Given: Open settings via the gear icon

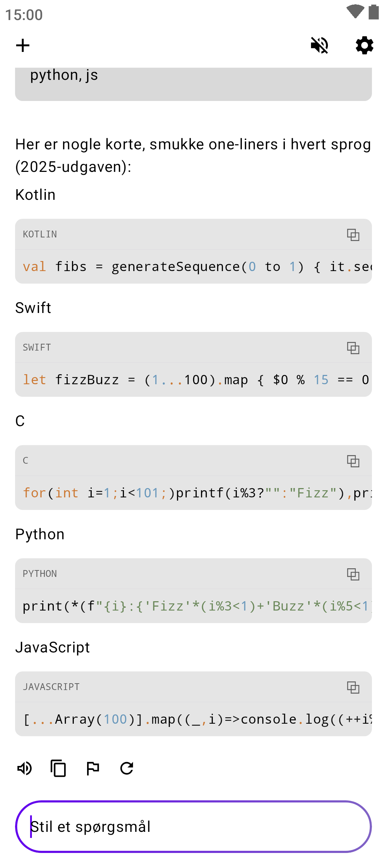Looking at the screenshot, I should pos(364,45).
